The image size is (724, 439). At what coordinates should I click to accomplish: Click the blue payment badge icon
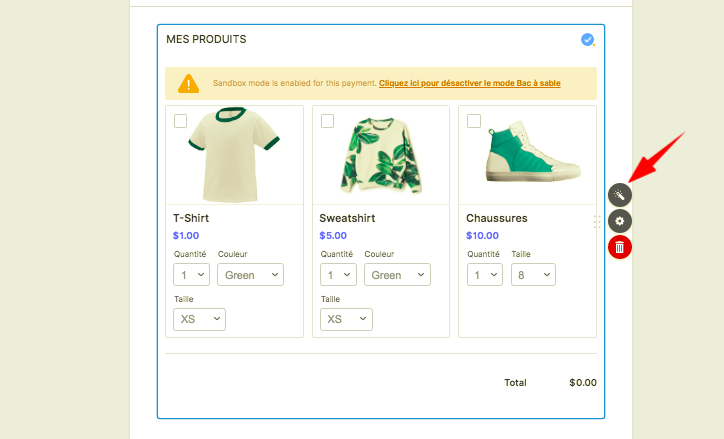click(x=588, y=40)
